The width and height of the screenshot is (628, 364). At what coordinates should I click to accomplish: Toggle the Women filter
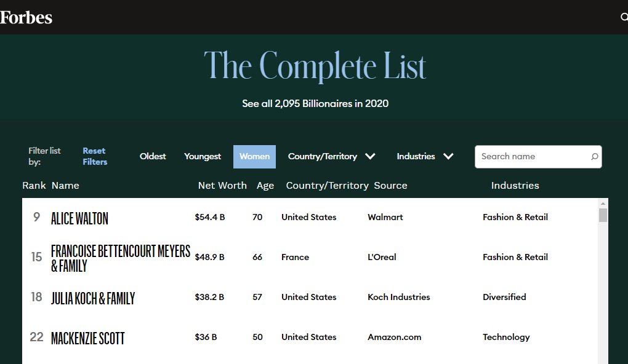254,157
